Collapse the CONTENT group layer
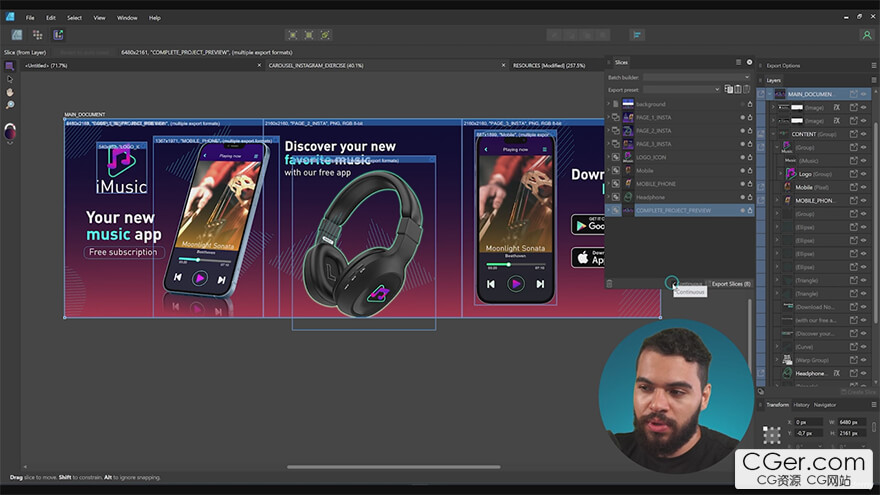880x495 pixels. tap(773, 134)
